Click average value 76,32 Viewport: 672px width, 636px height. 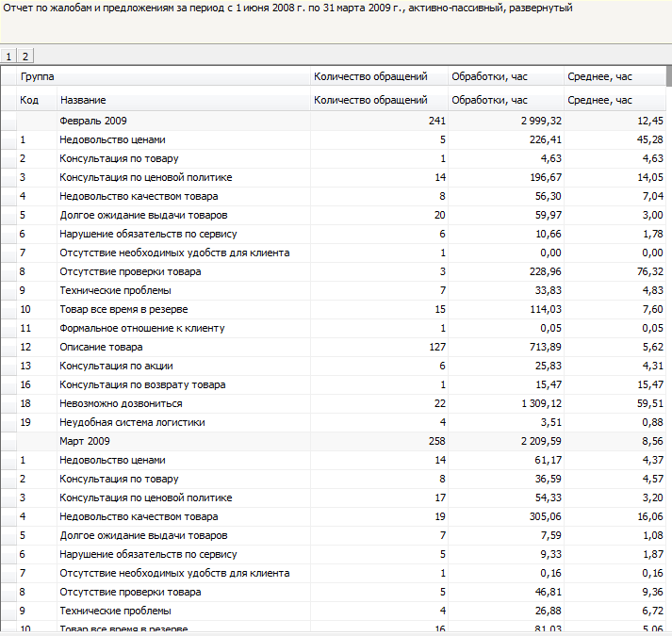tap(650, 271)
